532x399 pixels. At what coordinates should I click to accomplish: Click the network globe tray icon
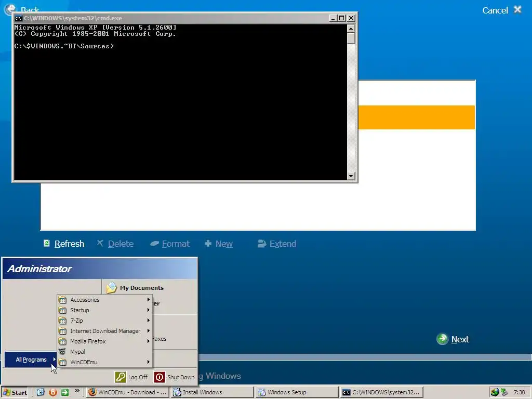pyautogui.click(x=495, y=392)
